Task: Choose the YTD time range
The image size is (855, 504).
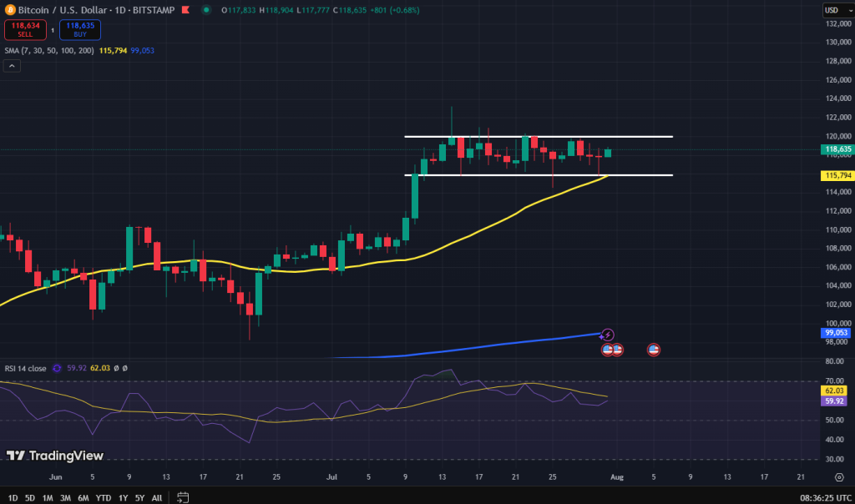Action: (x=104, y=498)
